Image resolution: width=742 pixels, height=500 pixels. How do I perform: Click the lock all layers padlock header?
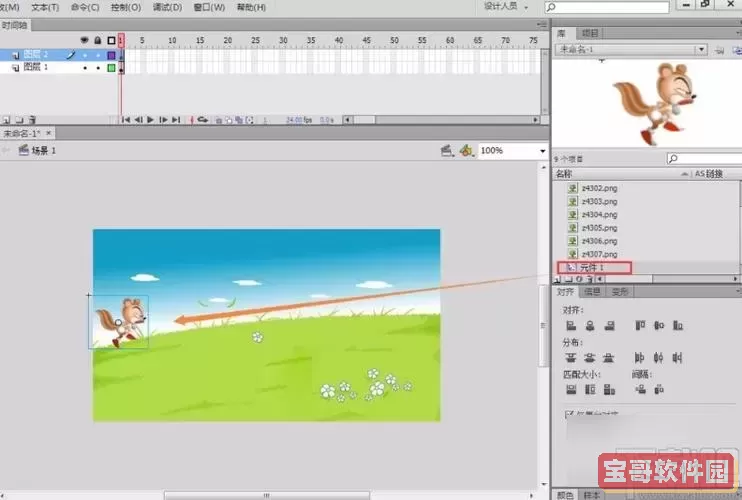point(98,41)
